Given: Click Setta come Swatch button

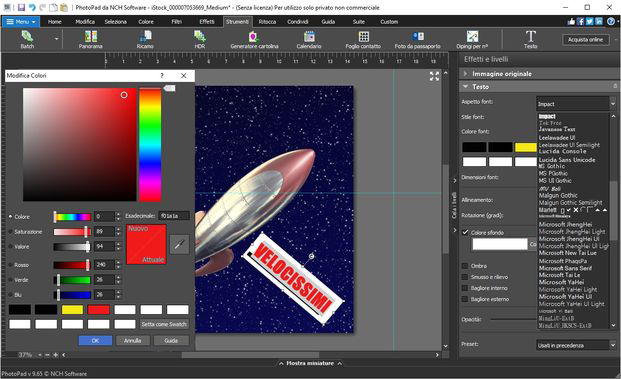Looking at the screenshot, I should click(x=164, y=324).
